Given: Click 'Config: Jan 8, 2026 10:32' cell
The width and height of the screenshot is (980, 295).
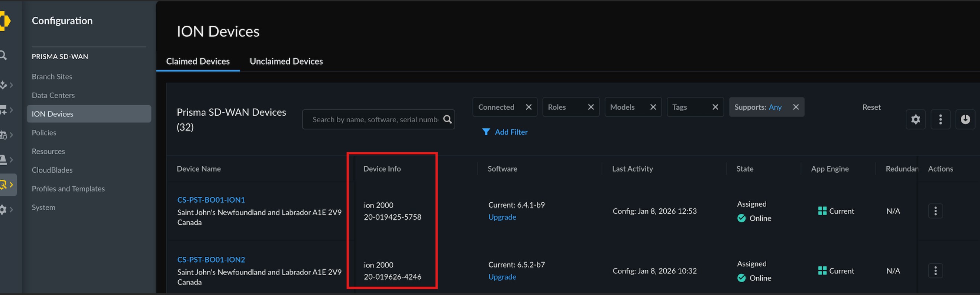Looking at the screenshot, I should coord(654,271).
